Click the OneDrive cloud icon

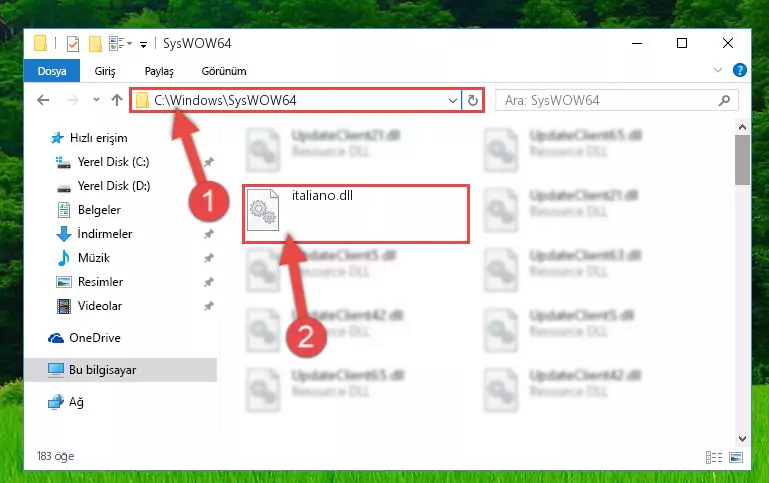(x=56, y=338)
